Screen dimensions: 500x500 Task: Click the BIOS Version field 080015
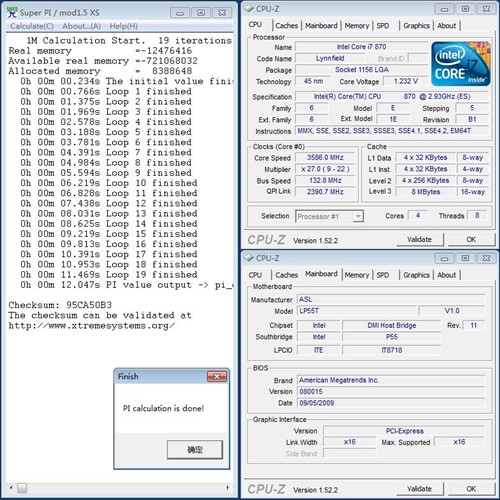[391, 392]
